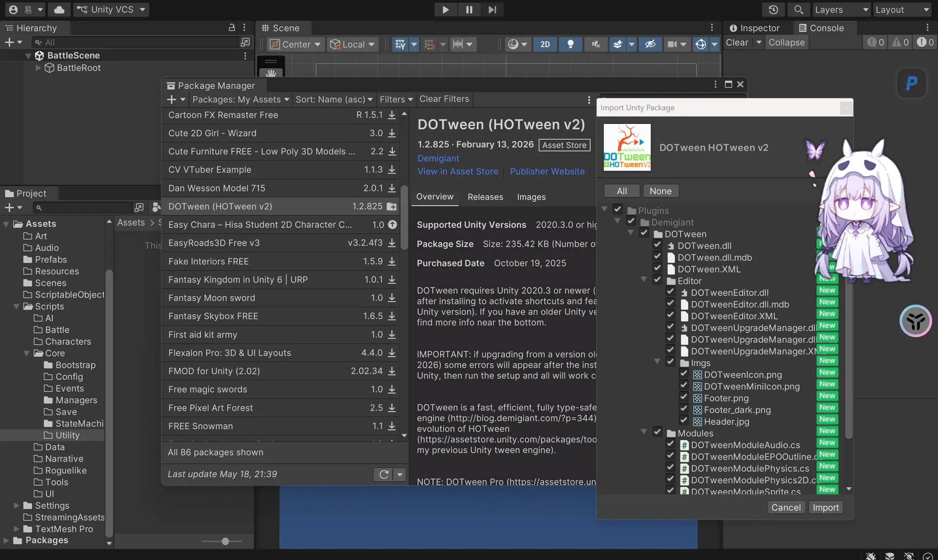Click the Hierarchy search-by-type icon
Screen dimensions: 938x560
point(245,42)
